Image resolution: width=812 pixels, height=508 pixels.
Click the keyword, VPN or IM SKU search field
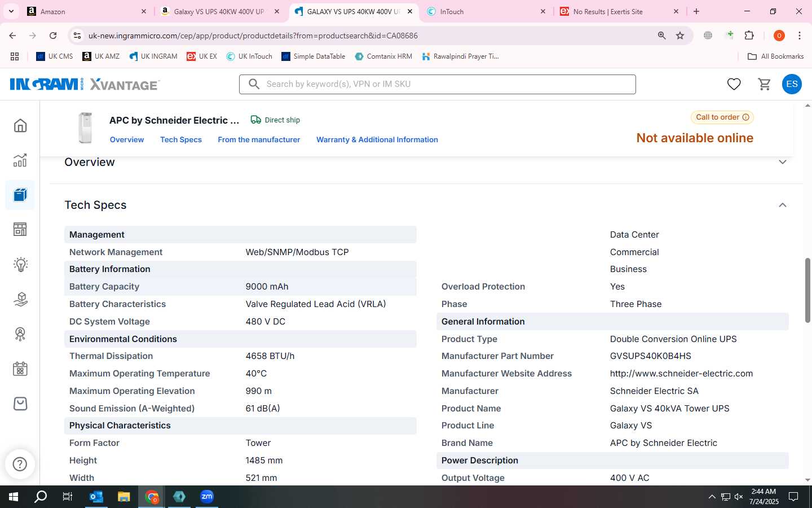(438, 84)
